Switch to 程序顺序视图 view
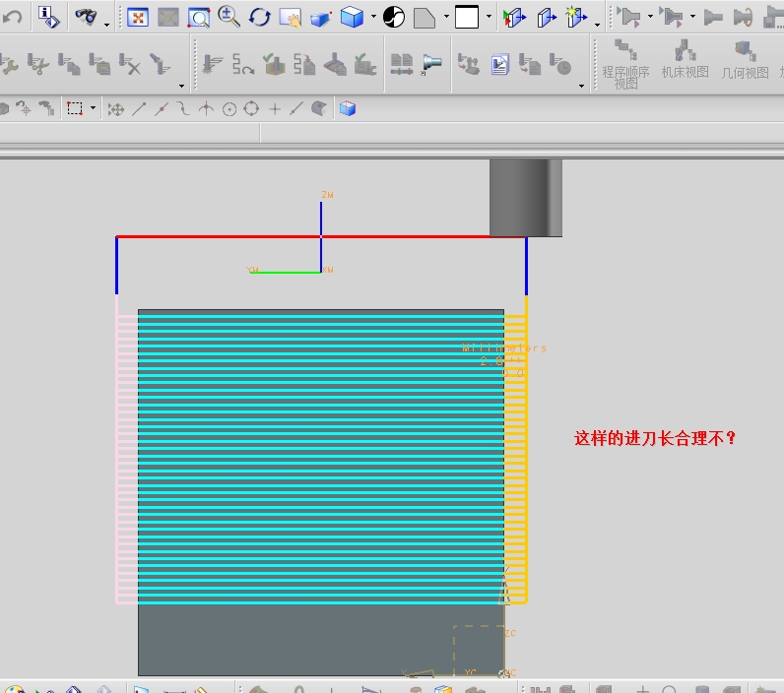 coord(625,64)
